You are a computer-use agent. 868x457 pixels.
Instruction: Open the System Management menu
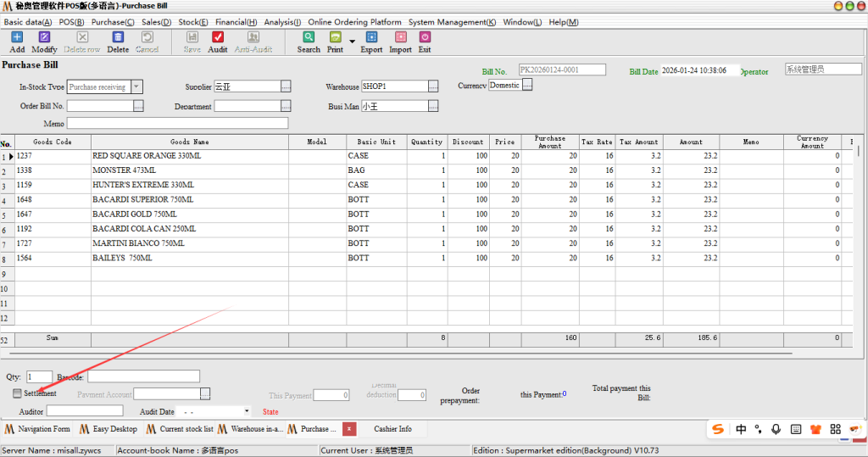pos(452,22)
